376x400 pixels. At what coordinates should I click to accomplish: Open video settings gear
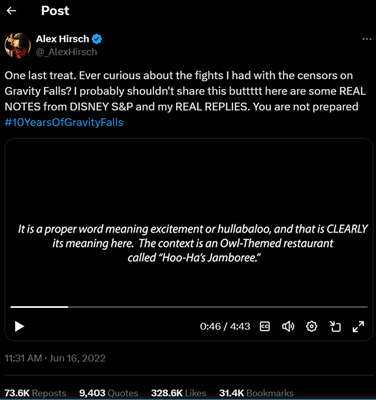point(311,326)
